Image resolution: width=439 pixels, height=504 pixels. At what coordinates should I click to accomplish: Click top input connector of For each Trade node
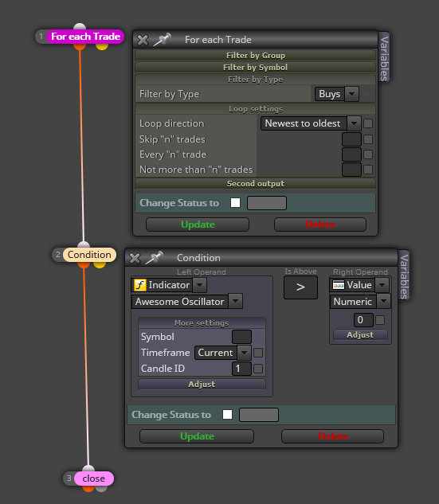(80, 26)
